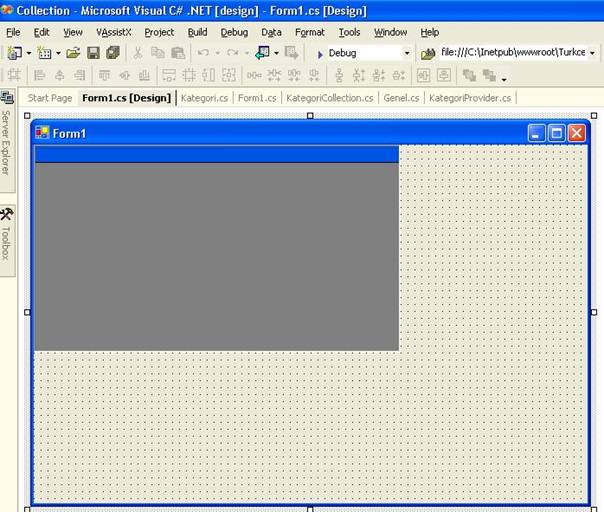This screenshot has height=512, width=604.
Task: Click the Add New Item toolbar icon
Action: tap(44, 53)
